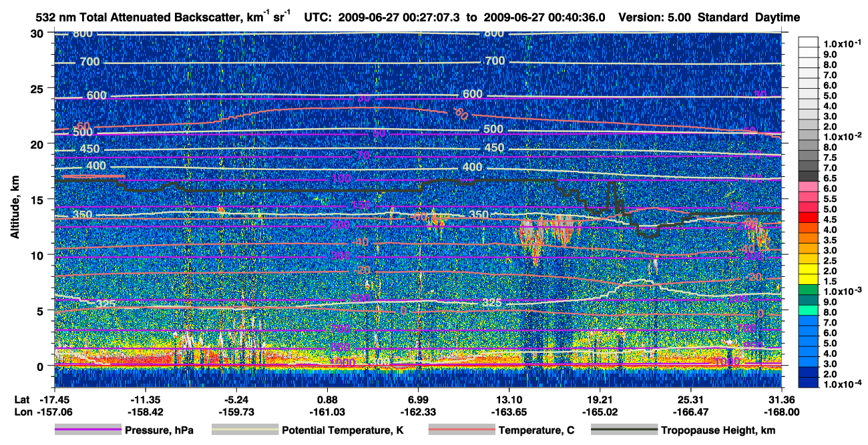This screenshot has width=868, height=445.
Task: Click the purple Pressure legend line sample
Action: pyautogui.click(x=88, y=430)
